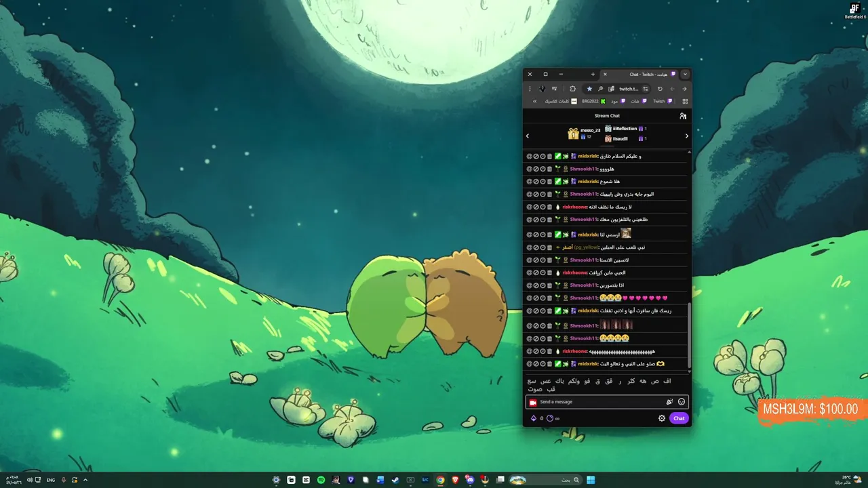This screenshot has height=488, width=868.
Task: Open the BRG2022 bookmark
Action: click(593, 101)
